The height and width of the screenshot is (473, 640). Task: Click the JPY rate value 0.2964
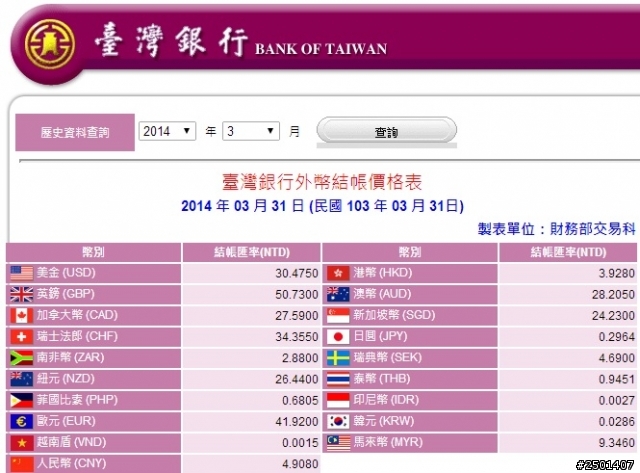[x=617, y=337]
